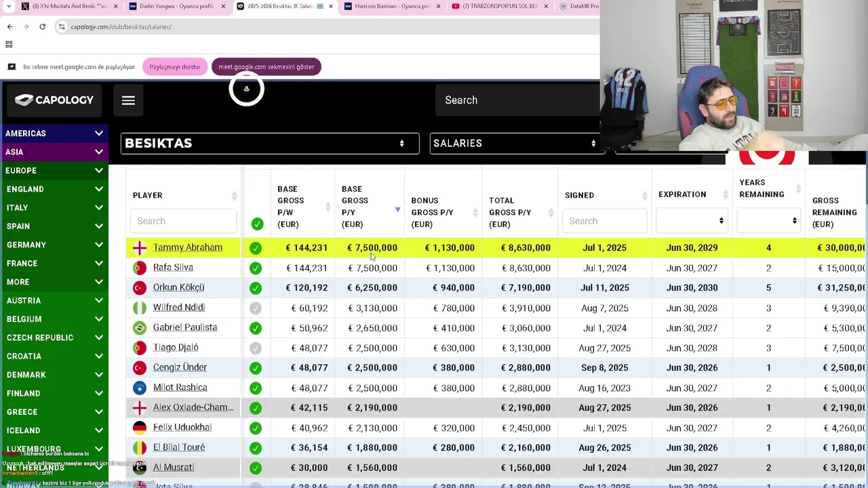
Task: Open the SALARIES page dropdown
Action: pos(517,143)
